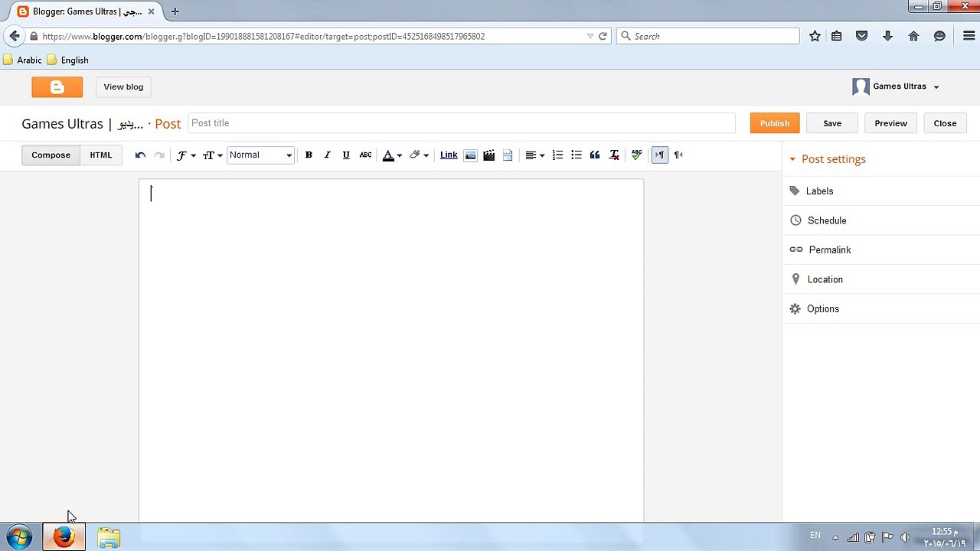Click the Link button in the toolbar
This screenshot has width=980, height=551.
pos(449,155)
